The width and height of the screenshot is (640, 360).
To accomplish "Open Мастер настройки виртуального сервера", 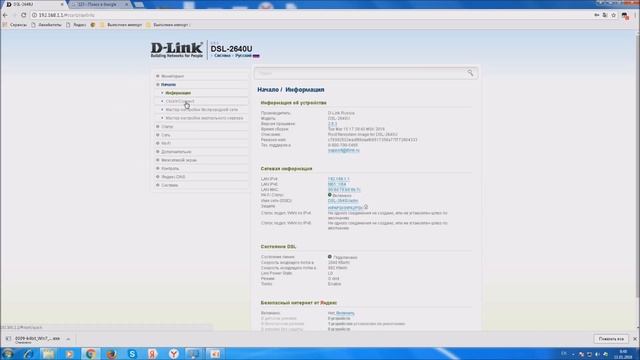I will click(x=204, y=118).
